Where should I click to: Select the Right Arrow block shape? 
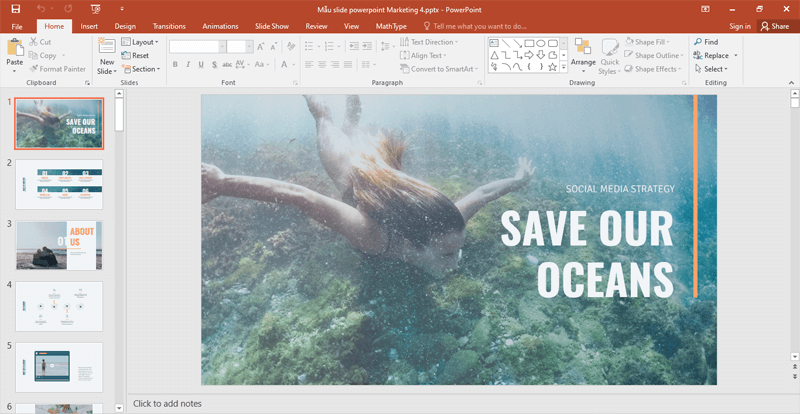(x=529, y=55)
